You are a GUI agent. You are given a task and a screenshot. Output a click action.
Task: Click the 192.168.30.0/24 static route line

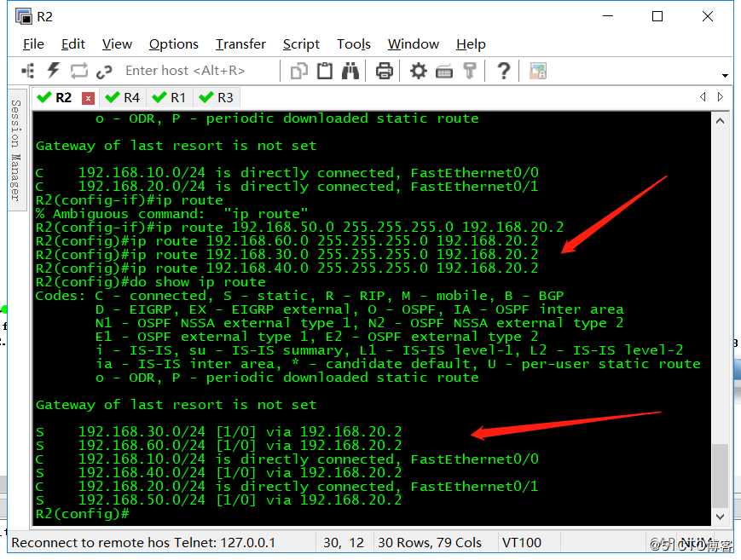click(219, 431)
